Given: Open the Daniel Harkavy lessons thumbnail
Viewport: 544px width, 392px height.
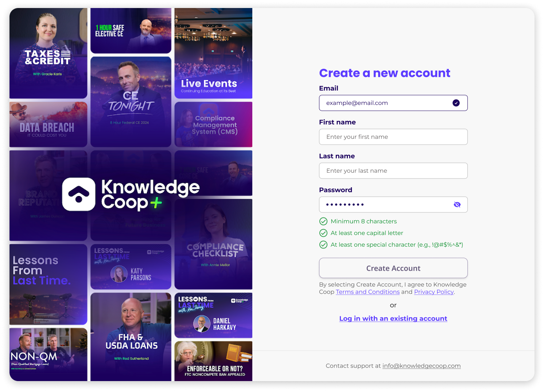Looking at the screenshot, I should tap(213, 315).
